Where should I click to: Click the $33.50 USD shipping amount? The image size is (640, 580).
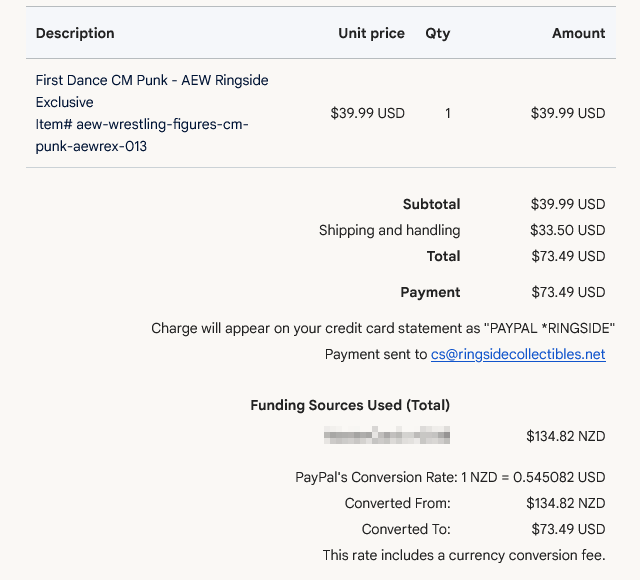click(x=567, y=230)
